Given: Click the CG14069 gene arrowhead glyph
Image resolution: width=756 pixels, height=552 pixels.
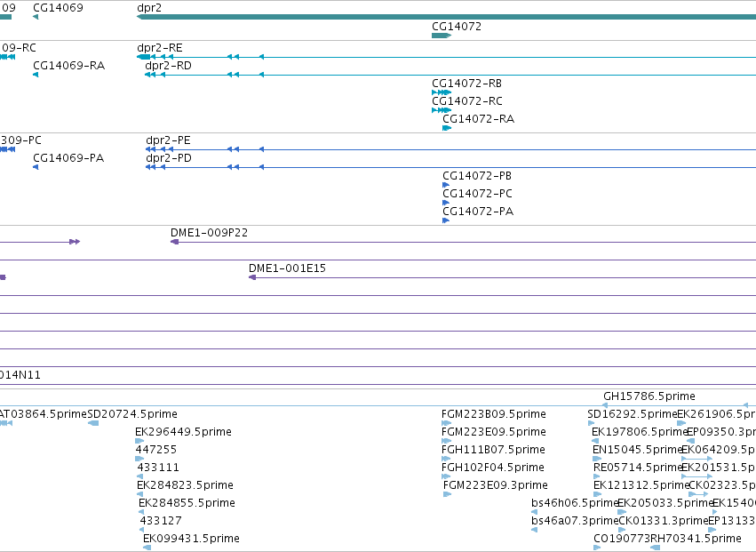Looking at the screenshot, I should [x=36, y=18].
